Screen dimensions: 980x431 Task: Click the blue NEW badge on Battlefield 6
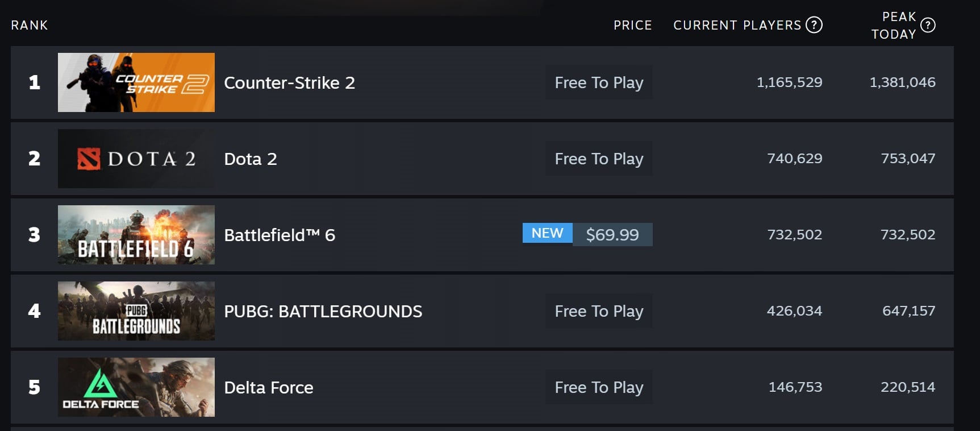(x=547, y=233)
